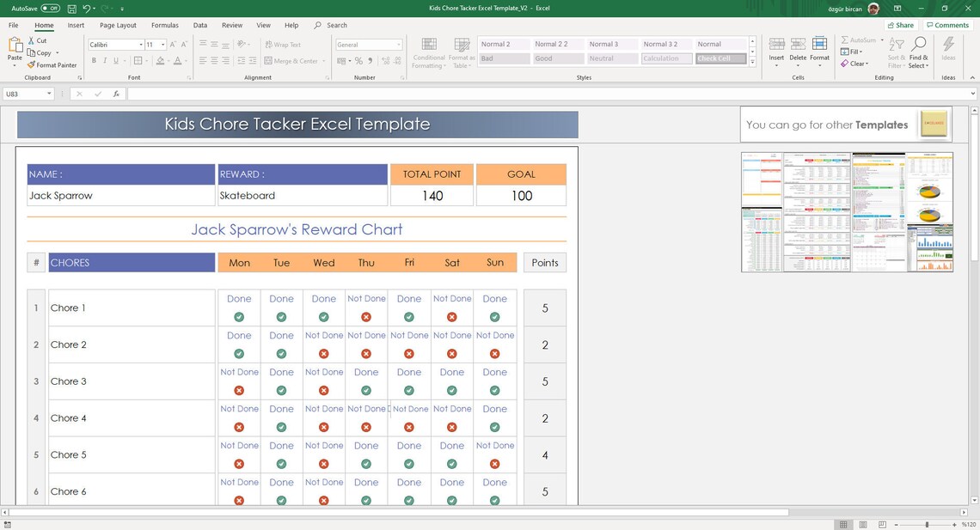The height and width of the screenshot is (530, 980).
Task: Open the Review ribbon tab
Action: (232, 25)
